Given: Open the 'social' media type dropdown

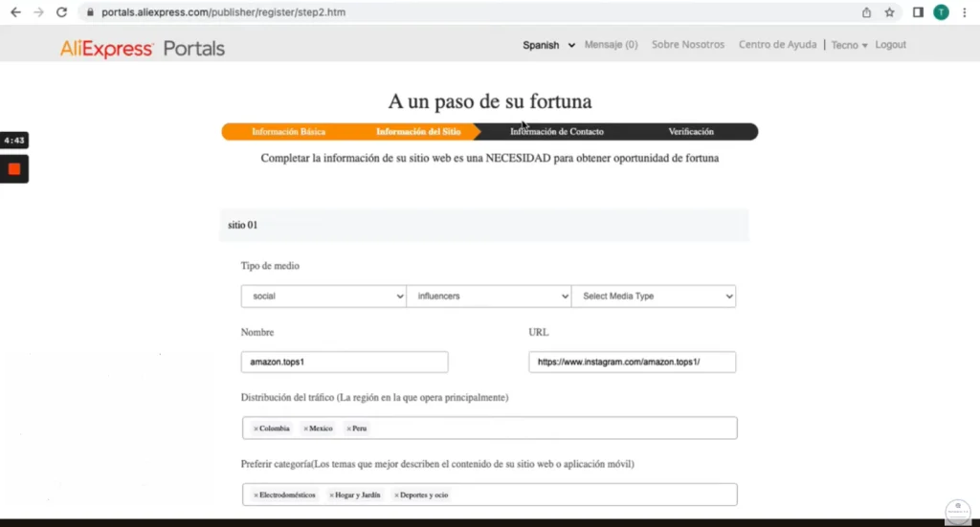Looking at the screenshot, I should point(323,296).
